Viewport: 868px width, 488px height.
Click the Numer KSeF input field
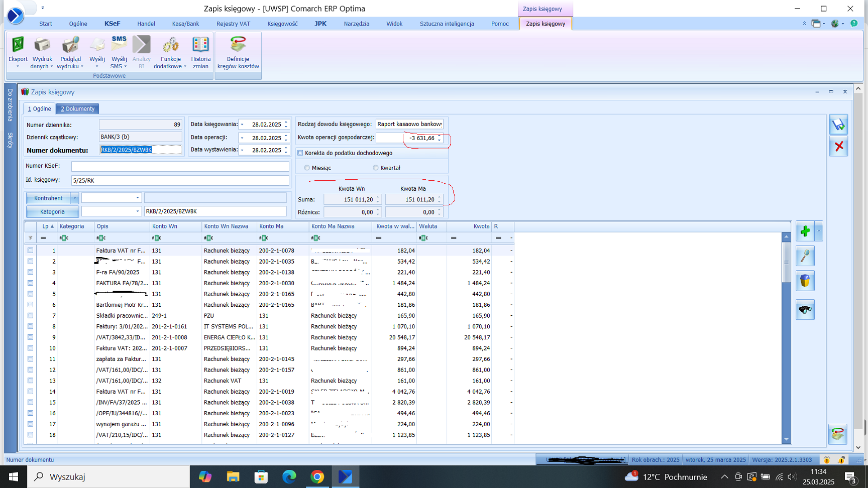[x=180, y=166]
